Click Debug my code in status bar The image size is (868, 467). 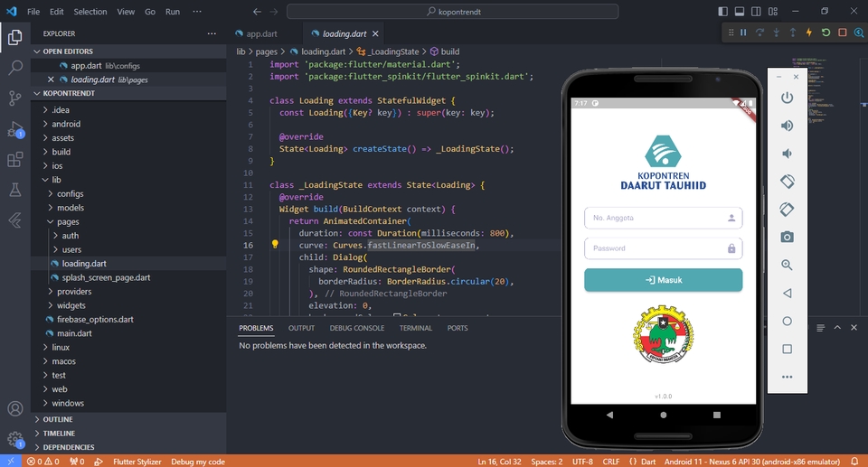click(198, 462)
